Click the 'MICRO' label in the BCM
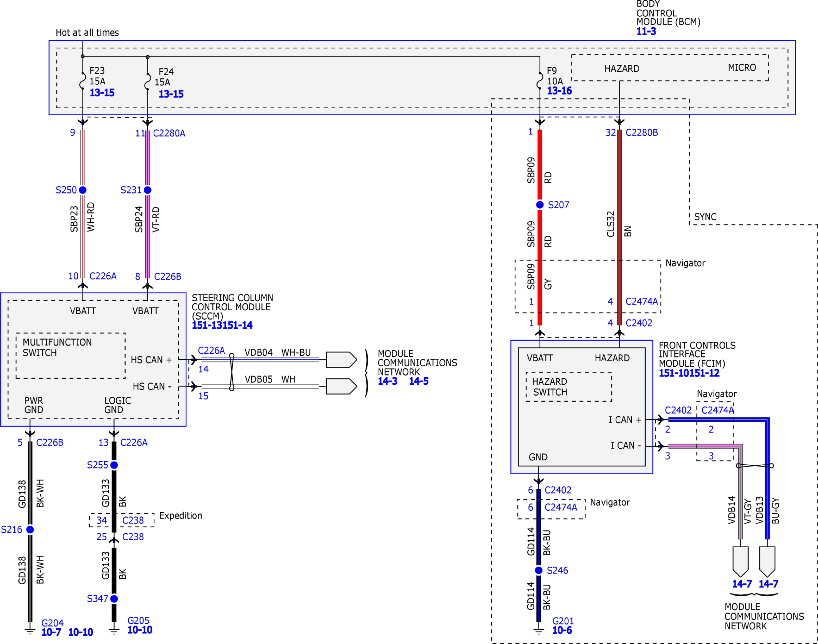This screenshot has height=644, width=818. (742, 68)
